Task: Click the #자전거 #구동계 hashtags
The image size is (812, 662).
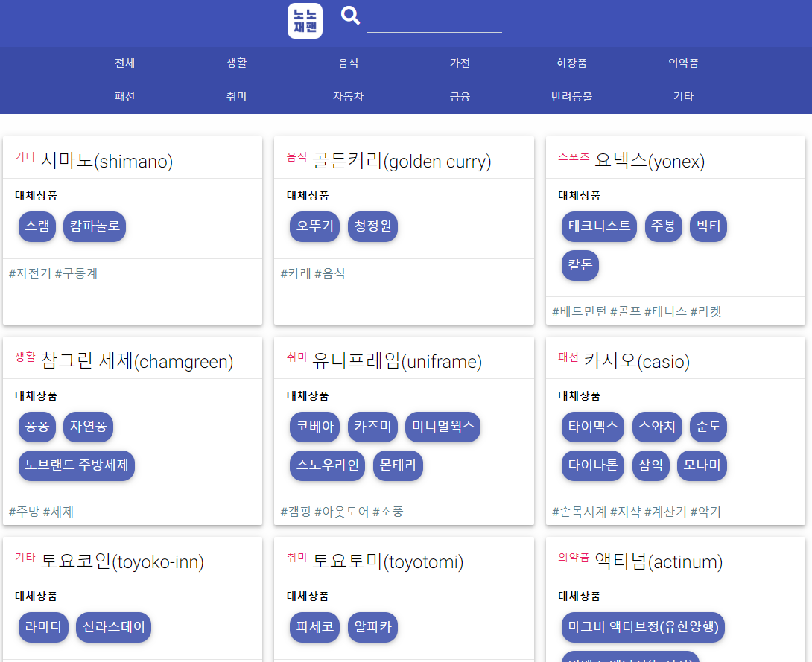Action: click(x=54, y=273)
